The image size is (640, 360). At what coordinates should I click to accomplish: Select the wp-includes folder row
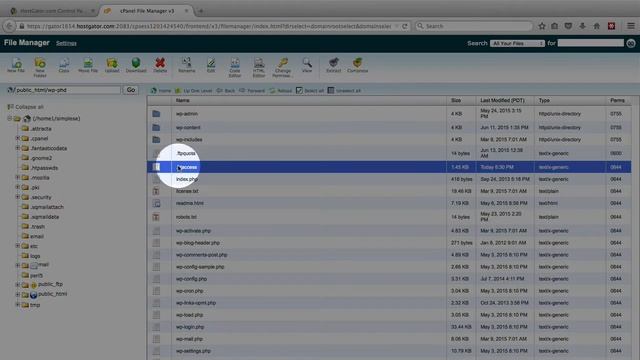[389, 140]
